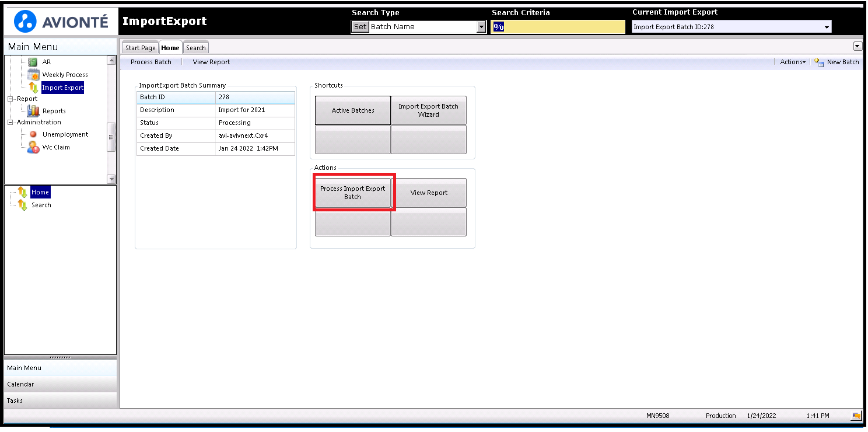Click Main Menu tree scroll down arrow

click(x=111, y=179)
